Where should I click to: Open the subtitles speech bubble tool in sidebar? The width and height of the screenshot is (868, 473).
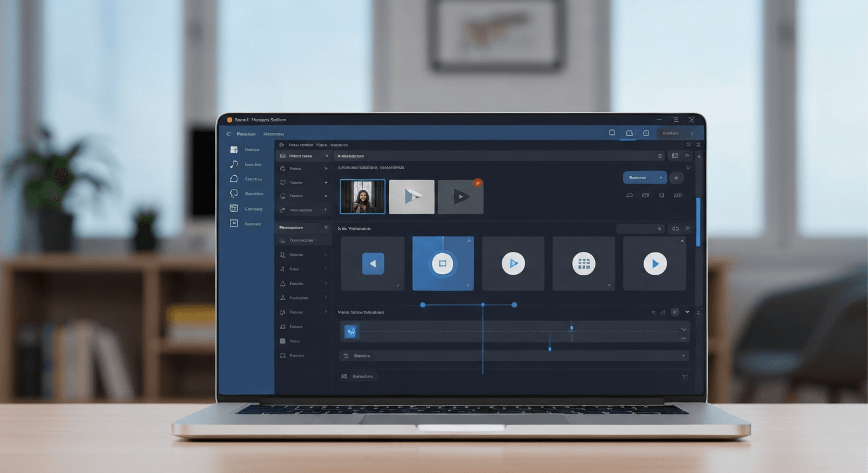point(234,193)
